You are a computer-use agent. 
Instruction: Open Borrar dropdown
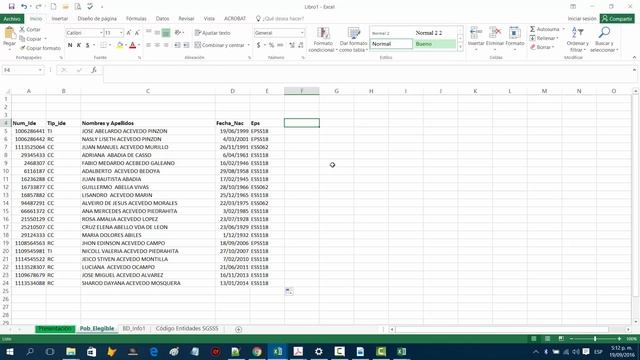click(x=542, y=47)
